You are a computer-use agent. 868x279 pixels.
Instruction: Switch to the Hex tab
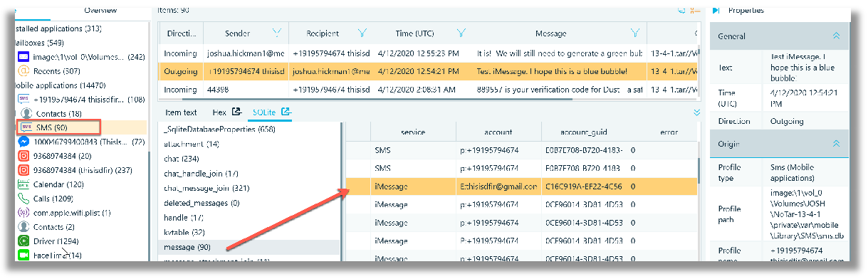(219, 112)
